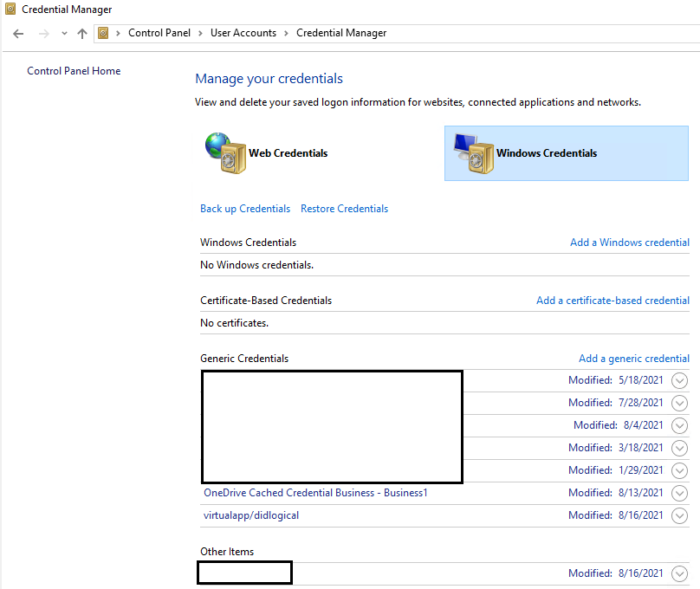Expand the virtualapp/didlogical credential details
This screenshot has height=589, width=700.
[679, 515]
